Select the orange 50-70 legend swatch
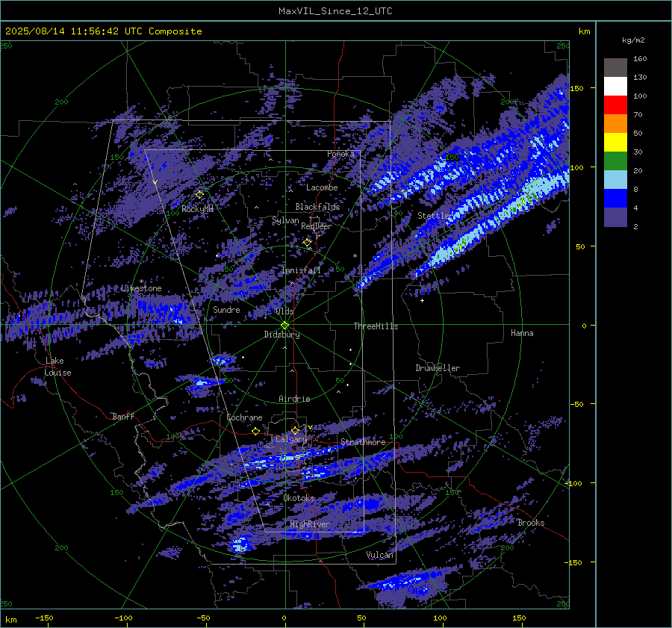672x628 pixels. click(x=615, y=123)
